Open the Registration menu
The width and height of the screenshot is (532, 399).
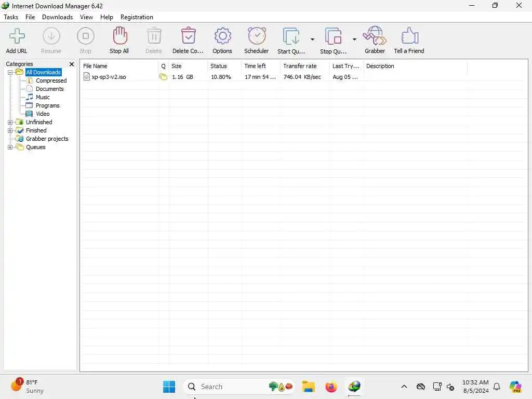(x=137, y=17)
